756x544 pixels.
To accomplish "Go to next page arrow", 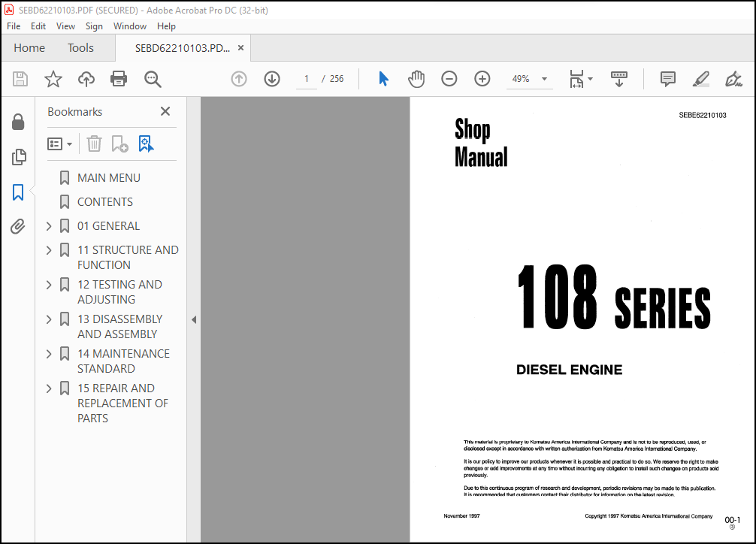I will point(272,79).
